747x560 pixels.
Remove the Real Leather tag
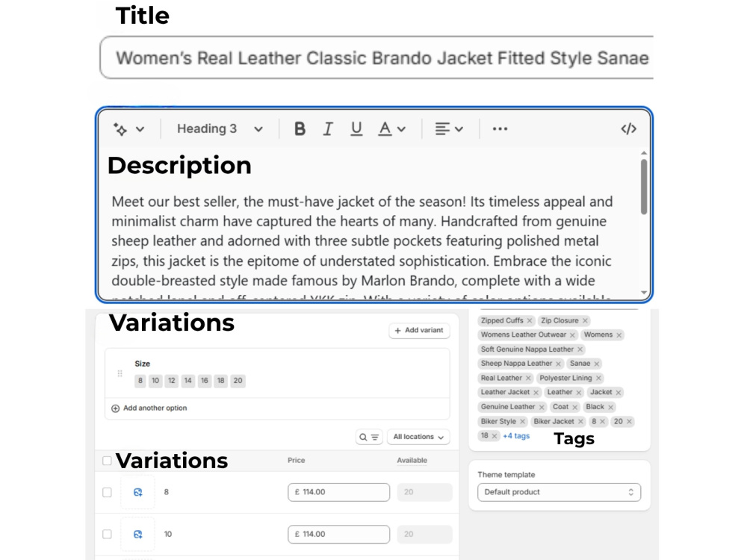(x=528, y=378)
